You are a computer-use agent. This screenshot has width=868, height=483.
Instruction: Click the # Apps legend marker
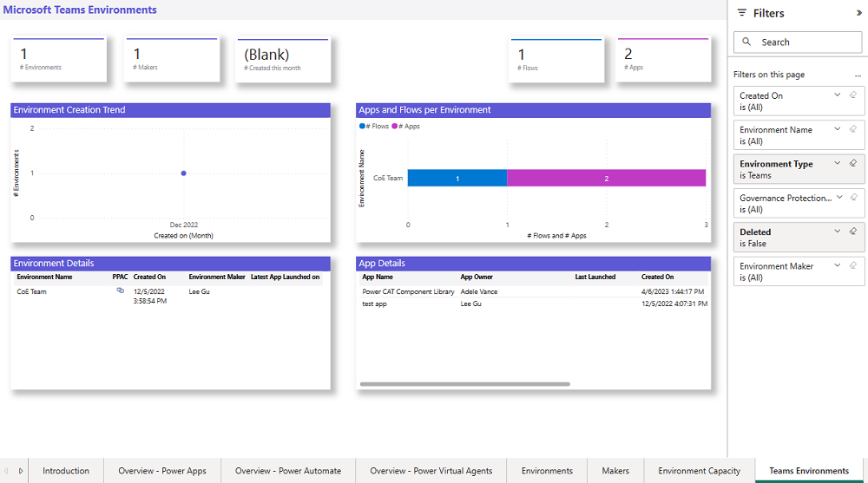click(395, 126)
